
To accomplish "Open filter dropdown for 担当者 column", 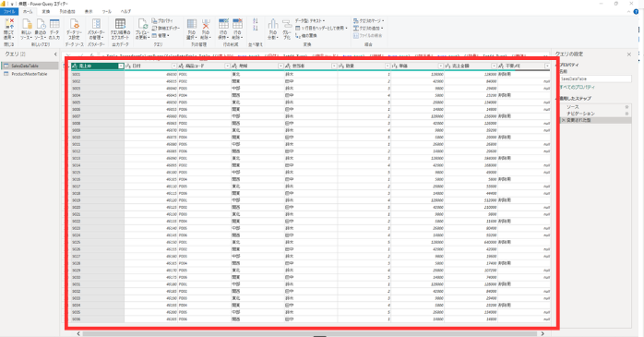I will pyautogui.click(x=334, y=66).
